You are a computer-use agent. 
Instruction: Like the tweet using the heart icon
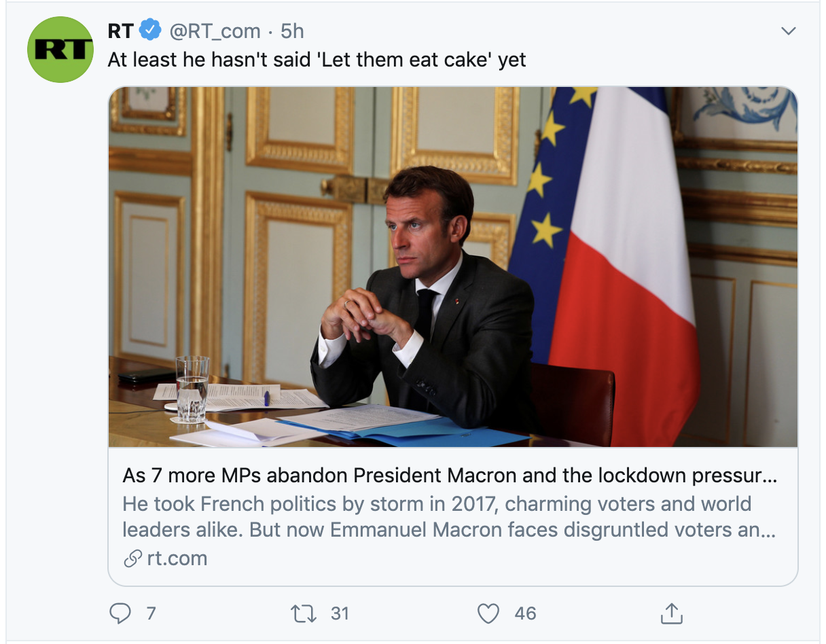(488, 613)
